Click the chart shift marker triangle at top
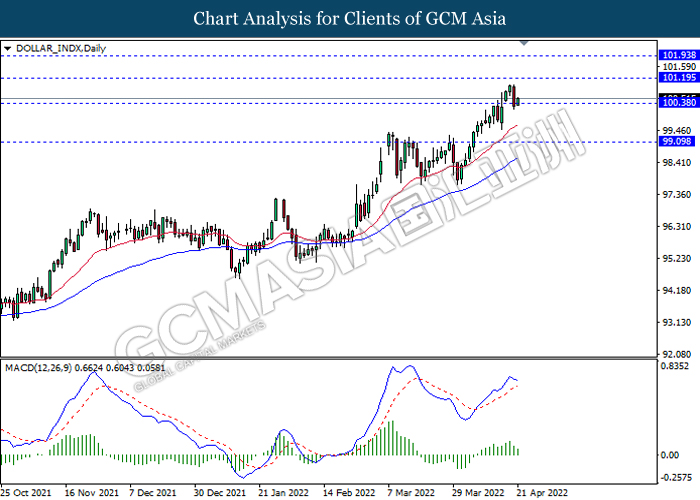The image size is (700, 500). (x=525, y=43)
